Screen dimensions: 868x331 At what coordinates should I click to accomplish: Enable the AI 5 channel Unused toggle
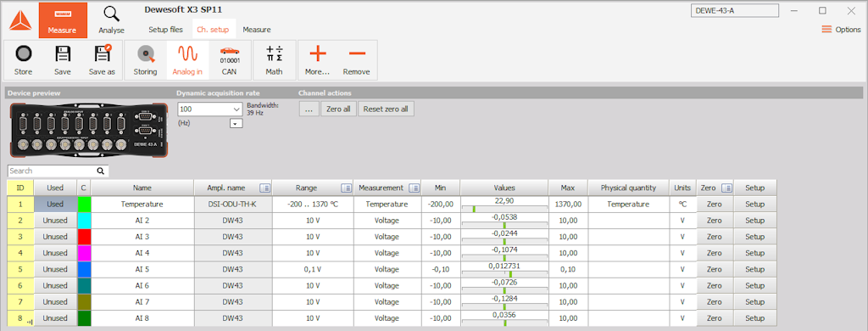(55, 269)
